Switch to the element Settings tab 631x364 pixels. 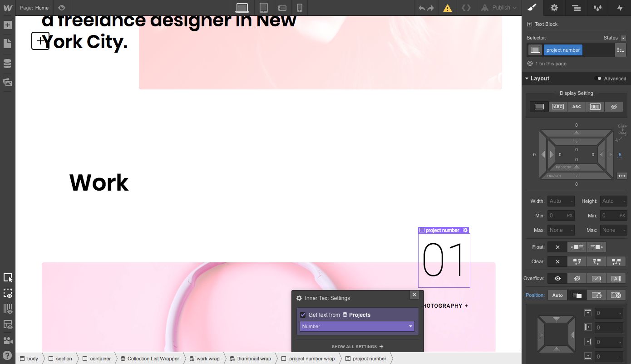tap(554, 8)
